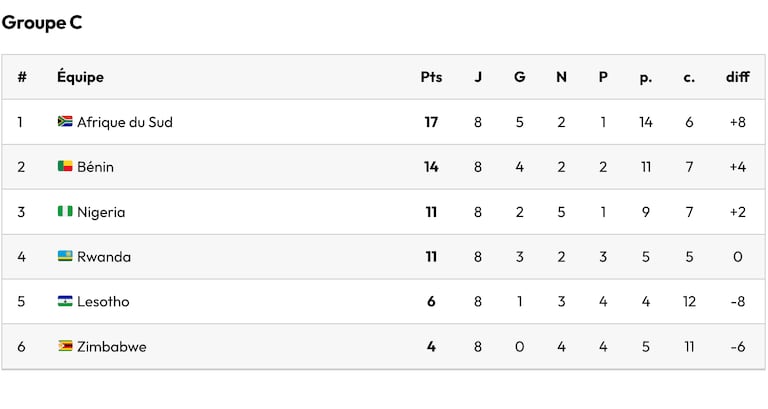Click the South Africa flag icon

pos(65,121)
